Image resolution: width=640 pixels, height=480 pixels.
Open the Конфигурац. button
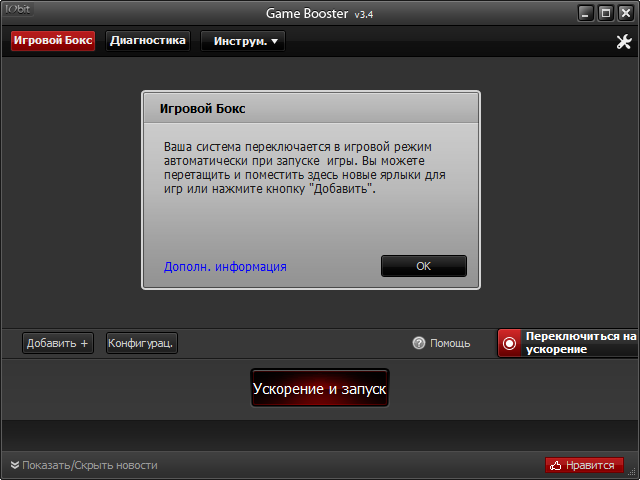pos(141,343)
